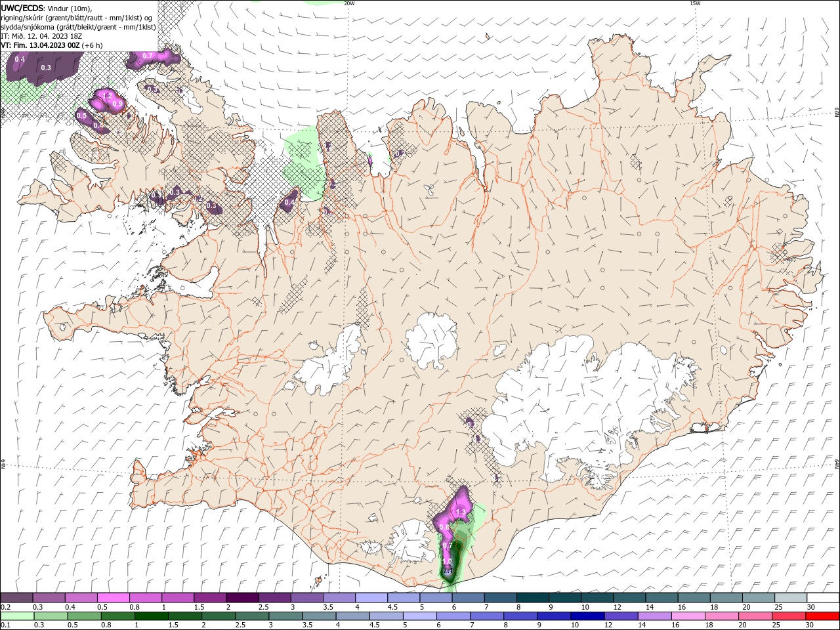The height and width of the screenshot is (630, 840).
Task: Click the rose-red 25 swatch in lower legend
Action: (788, 616)
